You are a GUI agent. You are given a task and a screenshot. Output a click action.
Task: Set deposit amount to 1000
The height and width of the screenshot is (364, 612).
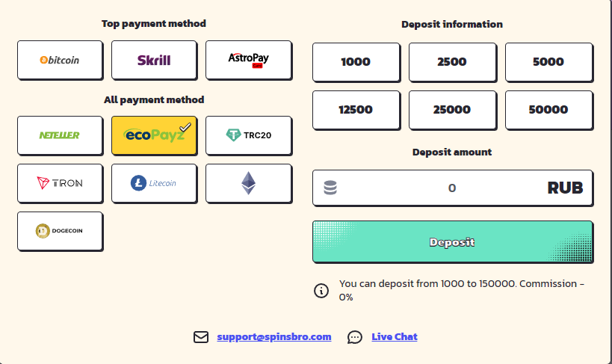pyautogui.click(x=356, y=62)
